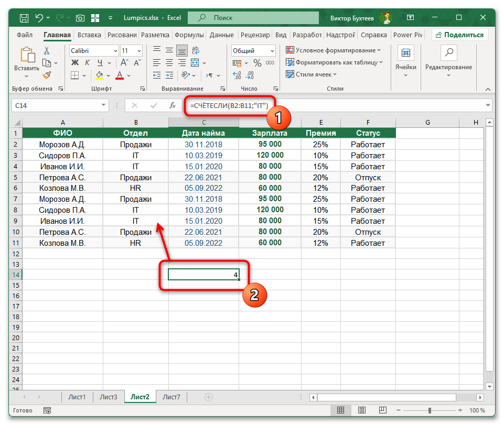The width and height of the screenshot is (504, 425).
Task: Cut selection with scissors icon
Action: pyautogui.click(x=47, y=50)
